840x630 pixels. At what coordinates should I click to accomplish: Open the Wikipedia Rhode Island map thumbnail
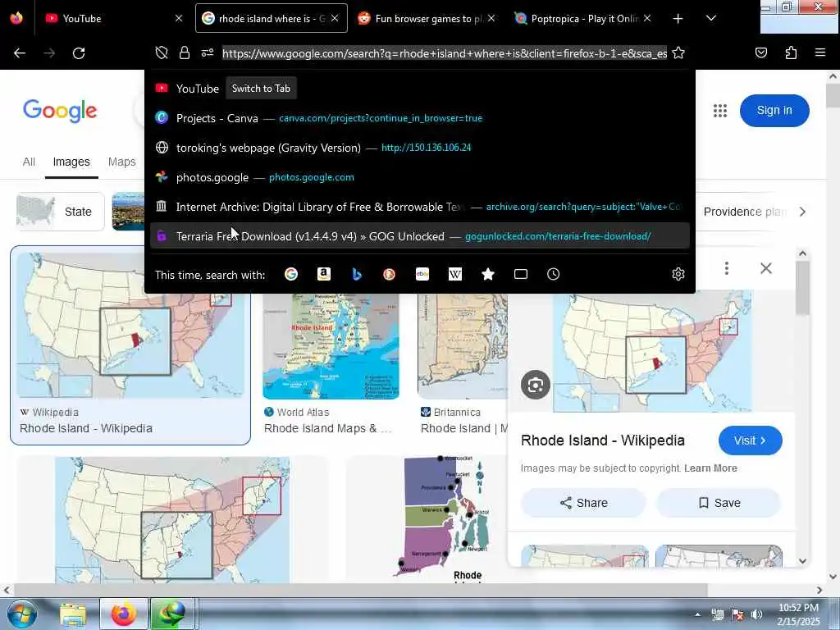pyautogui.click(x=130, y=345)
